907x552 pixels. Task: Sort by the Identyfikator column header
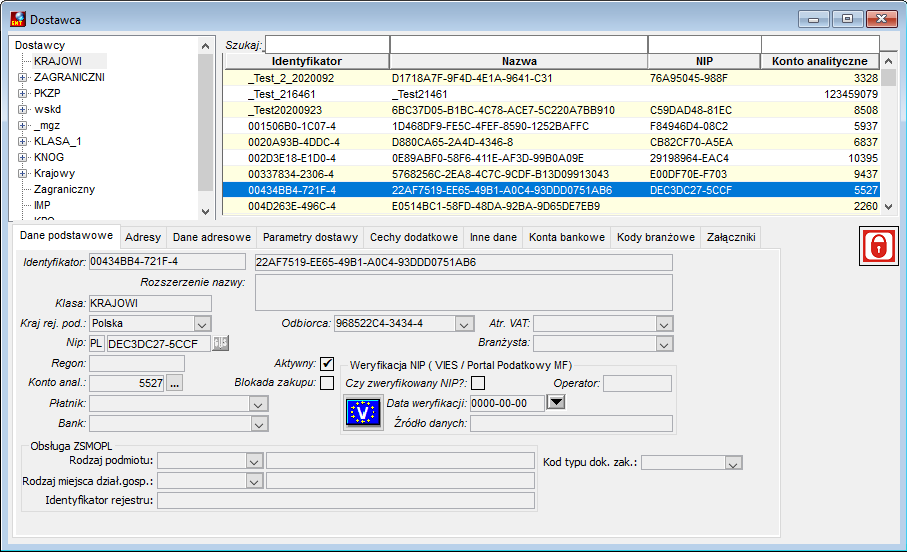307,61
